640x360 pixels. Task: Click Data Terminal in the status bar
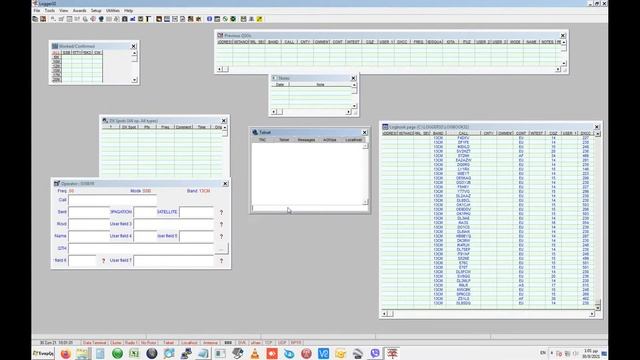(x=94, y=343)
